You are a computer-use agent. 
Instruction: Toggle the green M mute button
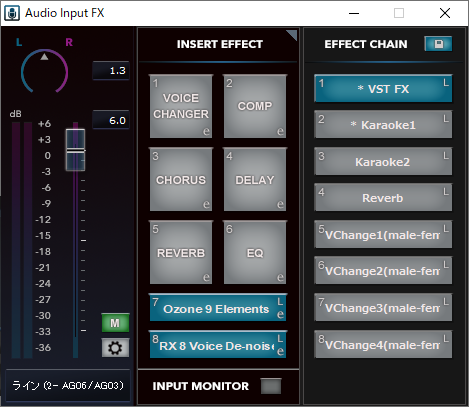(115, 323)
